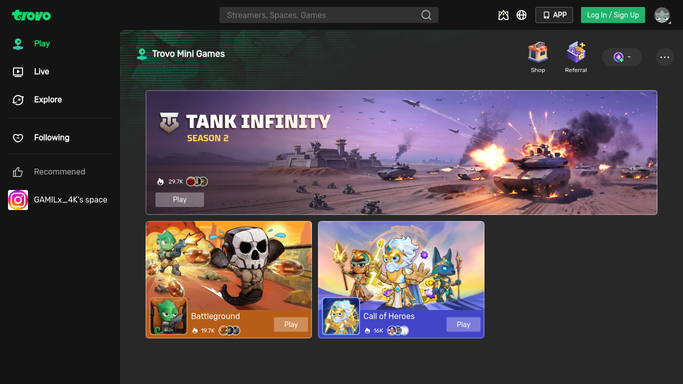Open the Tank Infinity Season 2 banner

click(x=401, y=152)
